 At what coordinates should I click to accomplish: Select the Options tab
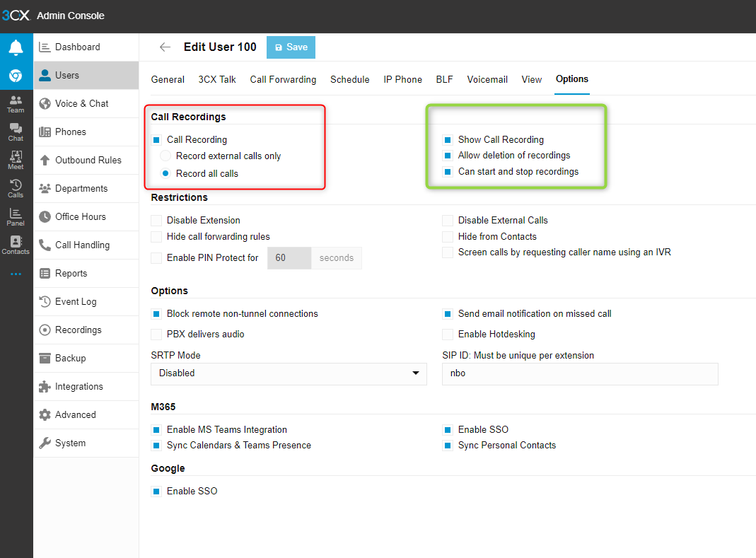point(572,79)
